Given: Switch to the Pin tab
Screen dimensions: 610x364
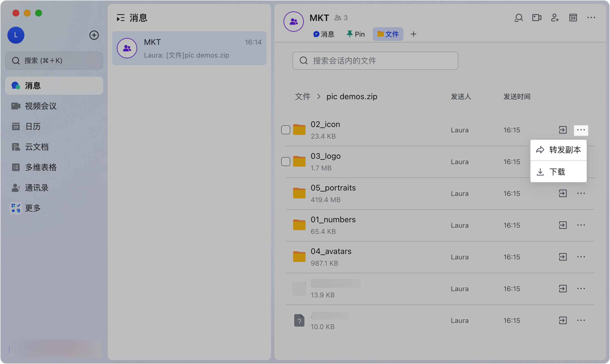Looking at the screenshot, I should click(x=356, y=34).
